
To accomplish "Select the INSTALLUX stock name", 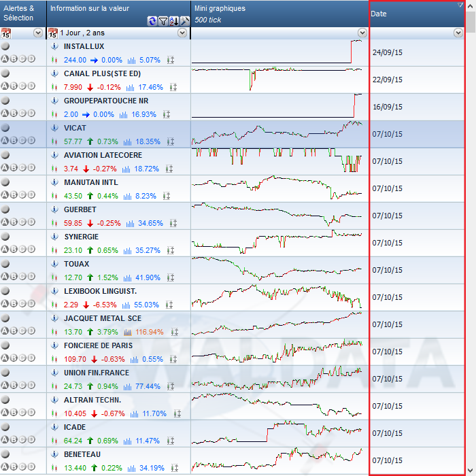I will [x=84, y=46].
